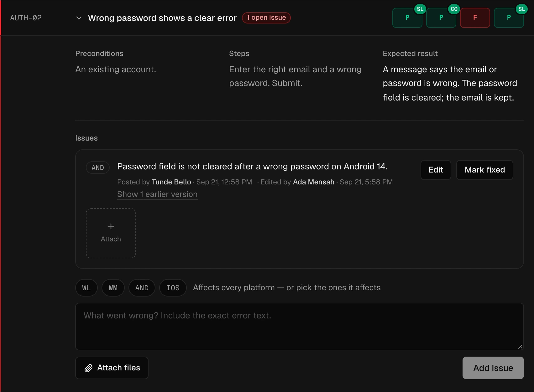Select the P result cell with CO badge
The width and height of the screenshot is (534, 392).
pos(441,18)
